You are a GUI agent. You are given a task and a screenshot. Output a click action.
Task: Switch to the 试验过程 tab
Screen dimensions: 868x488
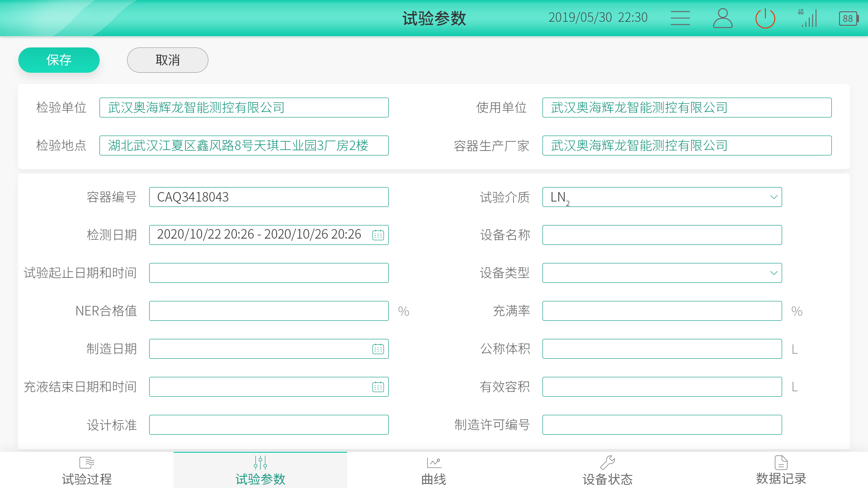87,470
